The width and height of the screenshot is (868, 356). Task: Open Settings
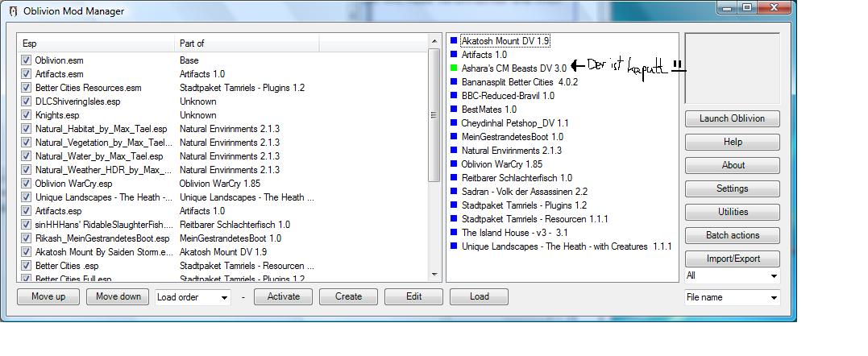[x=732, y=188]
